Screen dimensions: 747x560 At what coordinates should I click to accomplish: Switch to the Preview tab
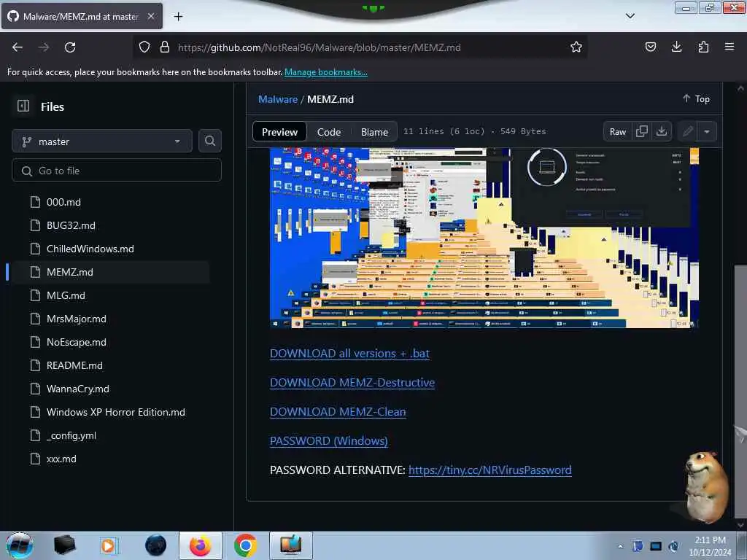279,132
